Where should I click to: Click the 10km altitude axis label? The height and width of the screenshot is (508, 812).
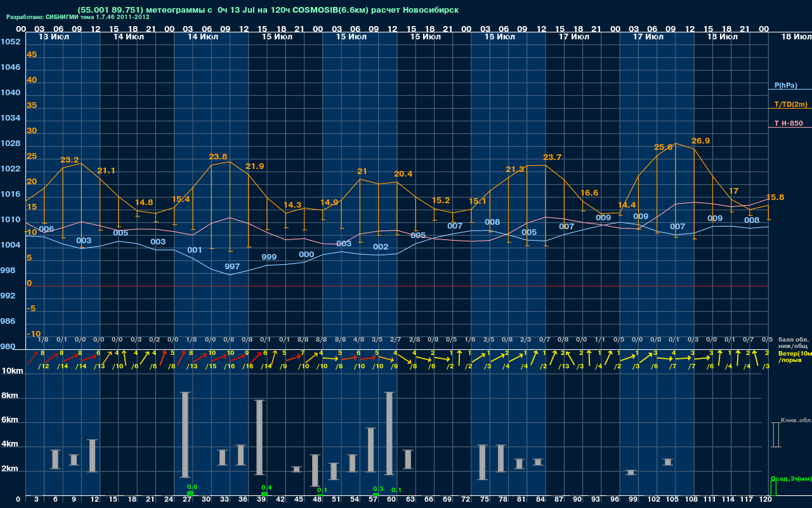click(x=12, y=371)
